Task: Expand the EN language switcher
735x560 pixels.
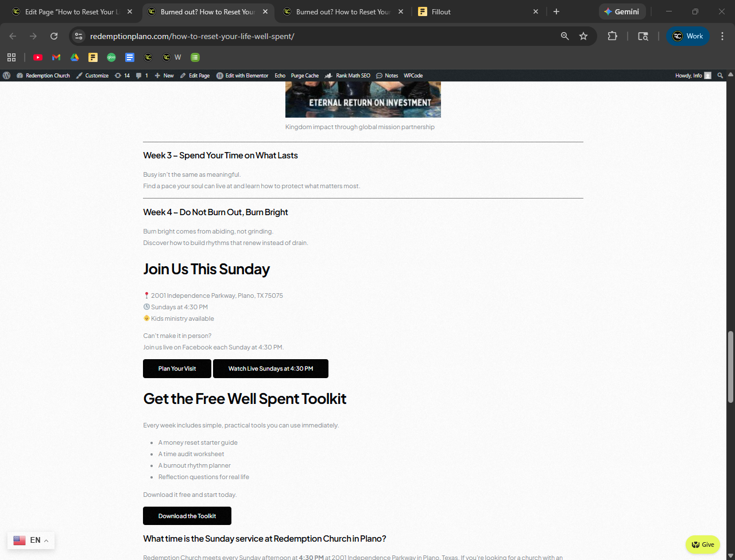Action: pyautogui.click(x=31, y=540)
